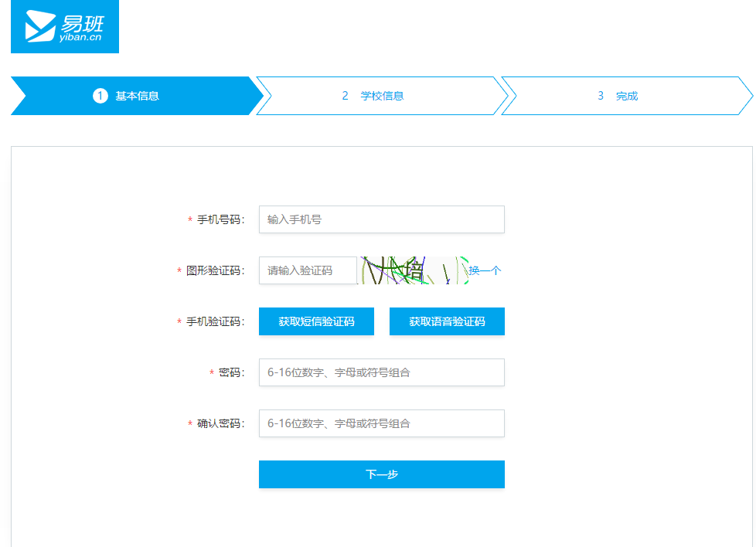Switch to the 学校信息 step
Image resolution: width=756 pixels, height=547 pixels.
[379, 95]
